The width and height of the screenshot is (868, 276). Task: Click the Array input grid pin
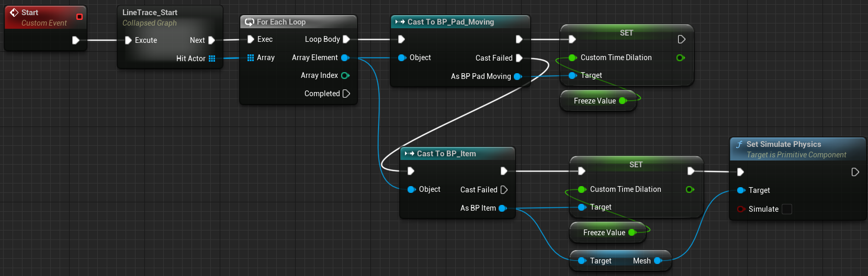point(251,57)
